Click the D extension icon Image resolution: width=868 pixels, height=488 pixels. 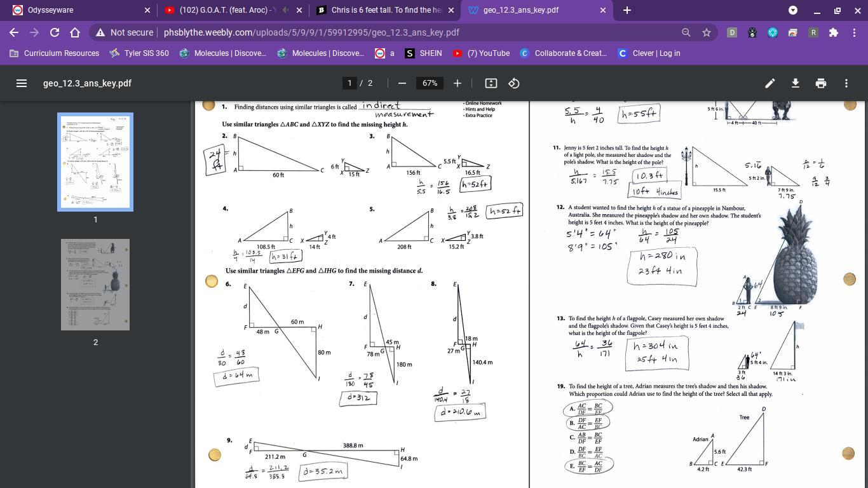tap(732, 32)
